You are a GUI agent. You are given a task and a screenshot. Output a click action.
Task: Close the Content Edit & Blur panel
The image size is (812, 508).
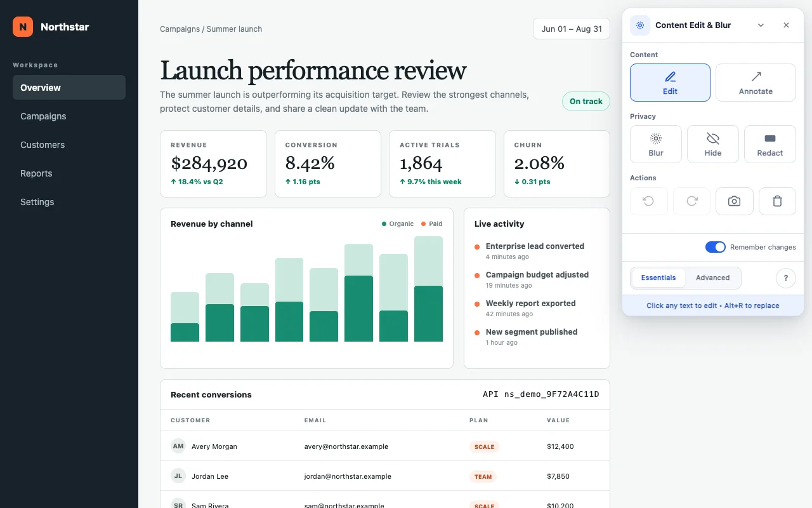tap(786, 25)
